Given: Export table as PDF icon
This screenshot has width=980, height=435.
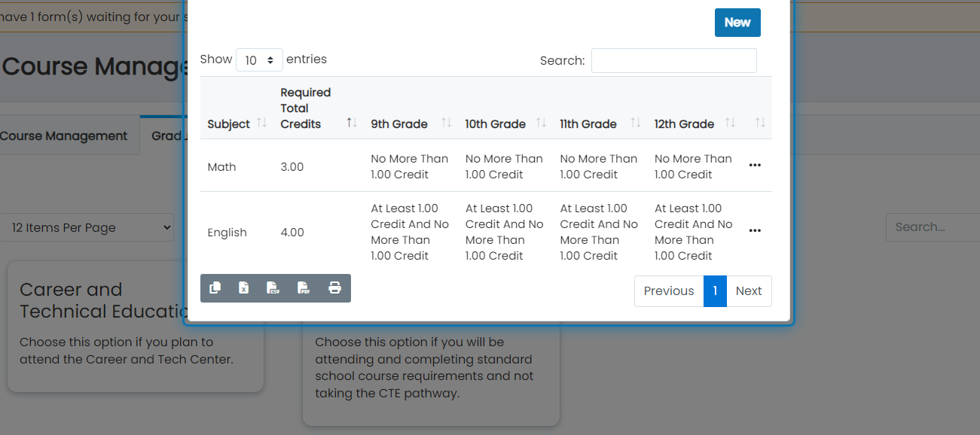Looking at the screenshot, I should pos(304,287).
